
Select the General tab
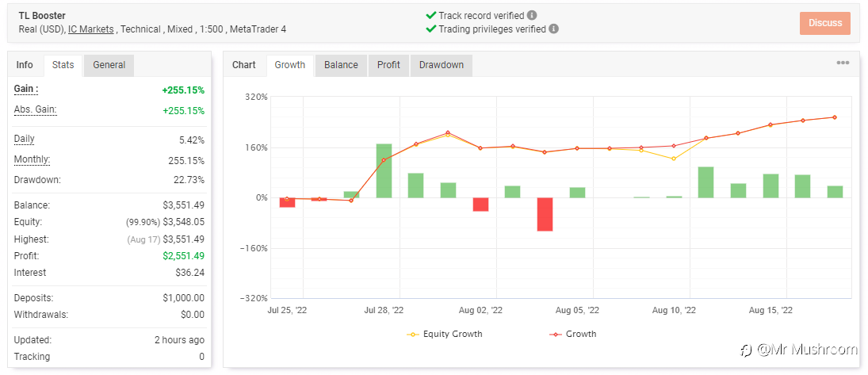pos(109,65)
